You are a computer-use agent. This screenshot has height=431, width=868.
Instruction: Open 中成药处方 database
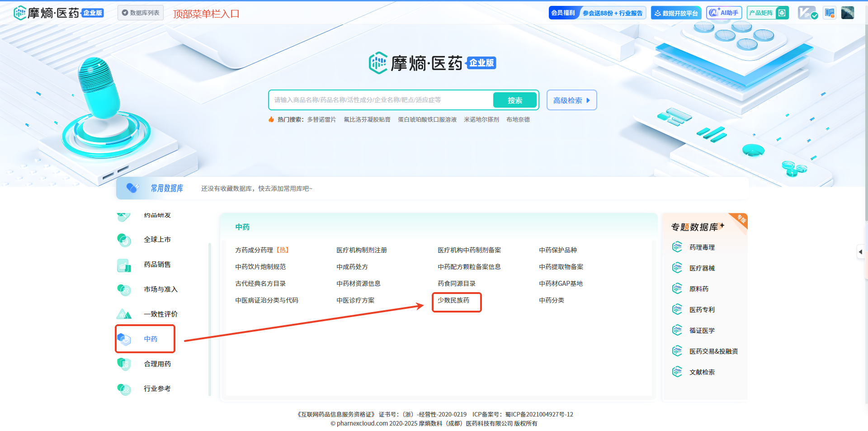pos(352,267)
